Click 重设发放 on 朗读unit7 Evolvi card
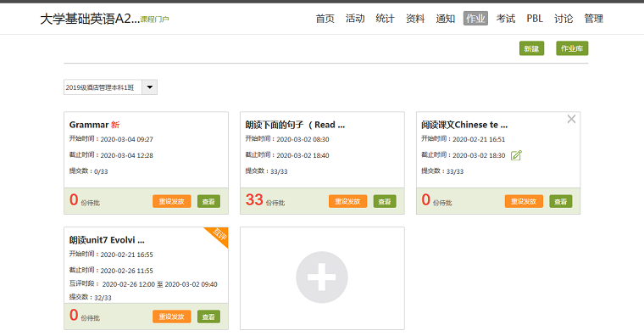The height and width of the screenshot is (336, 644). [x=172, y=316]
